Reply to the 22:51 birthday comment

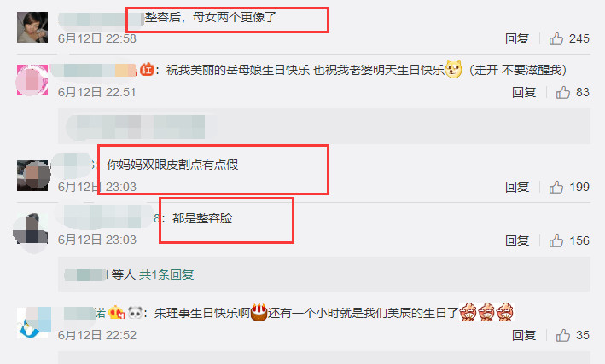click(524, 92)
